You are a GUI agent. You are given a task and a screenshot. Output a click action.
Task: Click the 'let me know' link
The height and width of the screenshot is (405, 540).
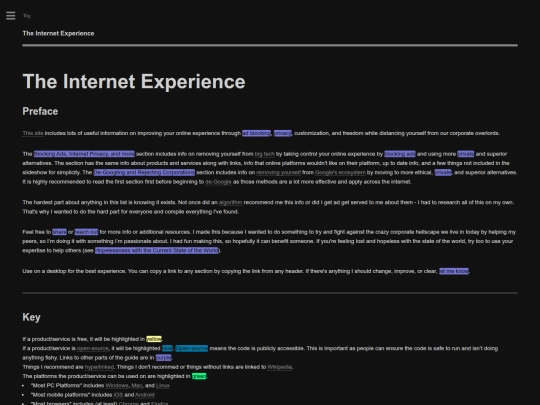pos(454,271)
